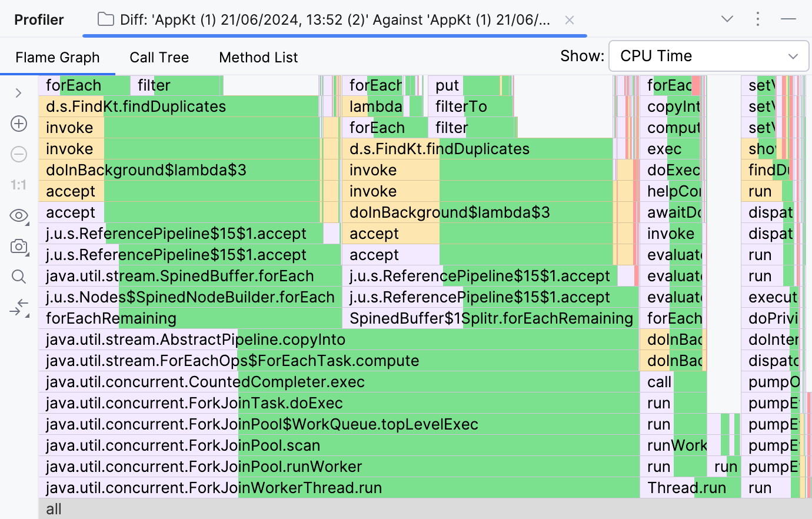Open the Show CPU Time dropdown

point(708,56)
